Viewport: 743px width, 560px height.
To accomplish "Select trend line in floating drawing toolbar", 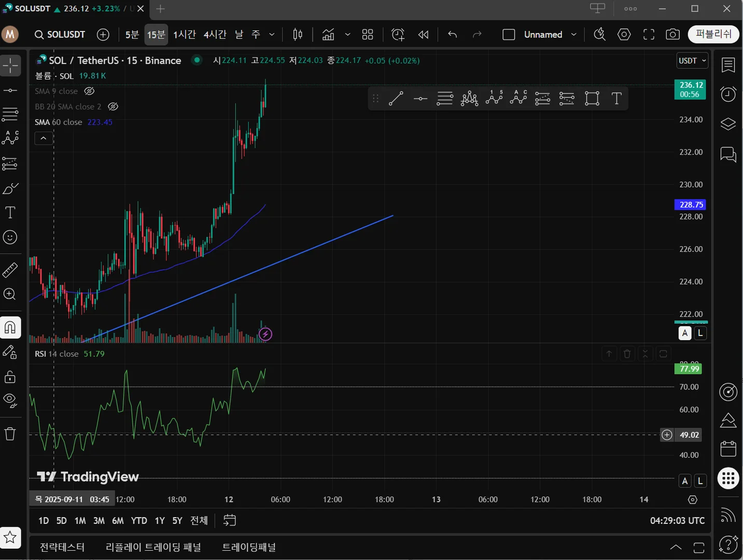I will pyautogui.click(x=396, y=99).
